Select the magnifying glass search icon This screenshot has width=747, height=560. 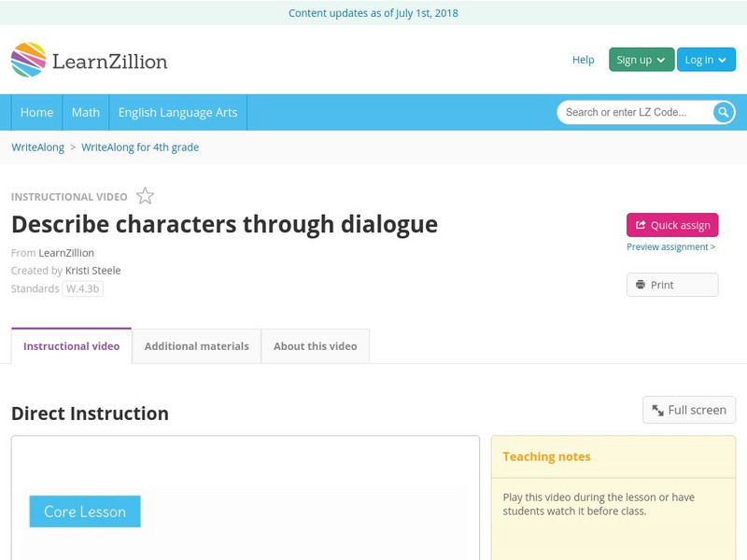coord(723,112)
